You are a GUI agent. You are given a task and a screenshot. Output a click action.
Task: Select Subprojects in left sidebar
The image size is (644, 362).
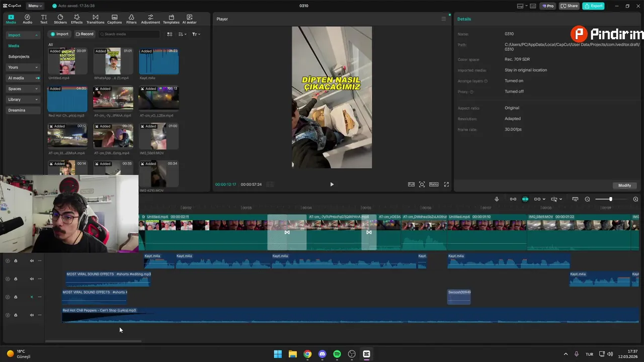[19, 56]
